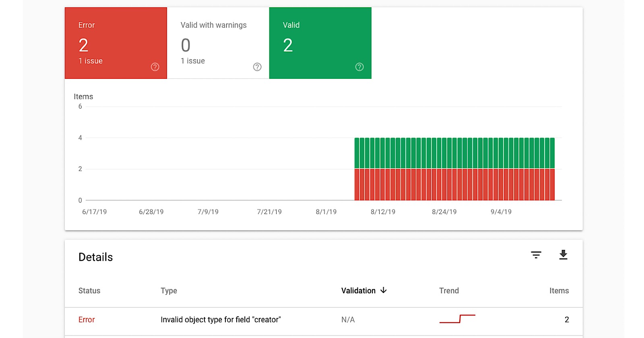Click the Items chart title
This screenshot has width=644, height=338.
click(x=83, y=97)
